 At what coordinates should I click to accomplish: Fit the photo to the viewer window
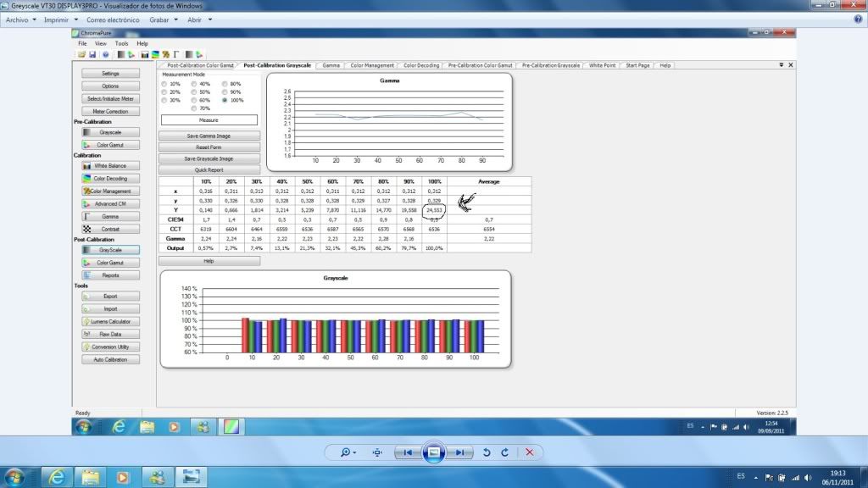click(x=377, y=452)
